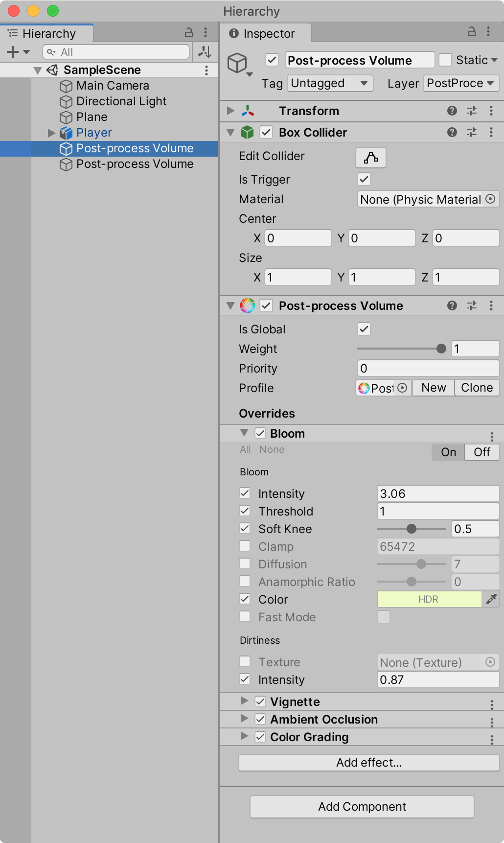The width and height of the screenshot is (504, 843).
Task: Toggle Bloom Intensity override checkbox
Action: click(x=245, y=493)
